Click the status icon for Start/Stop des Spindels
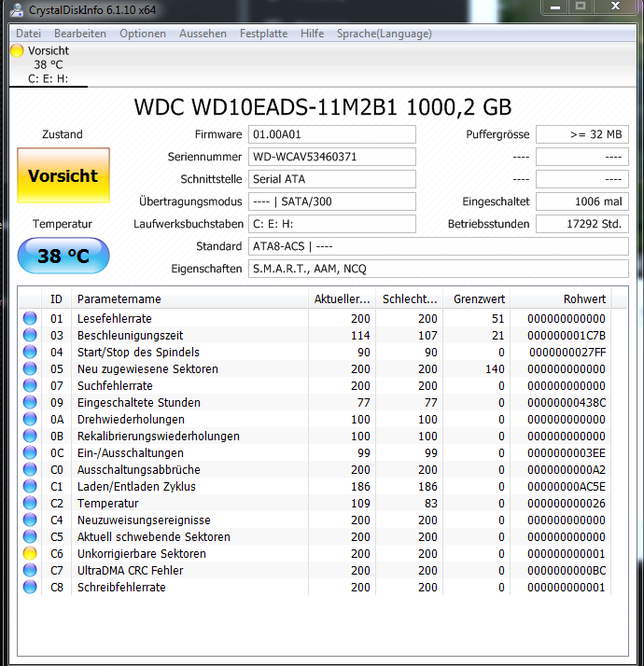This screenshot has height=666, width=644. tap(30, 352)
